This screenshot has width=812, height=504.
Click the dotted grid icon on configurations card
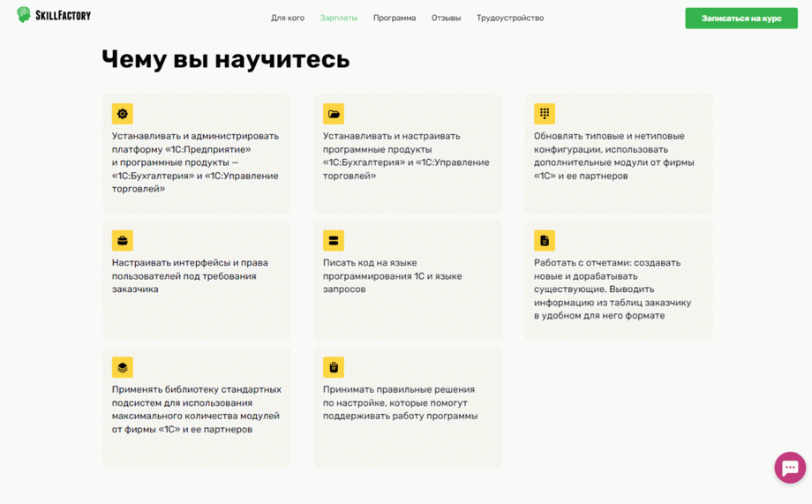545,114
